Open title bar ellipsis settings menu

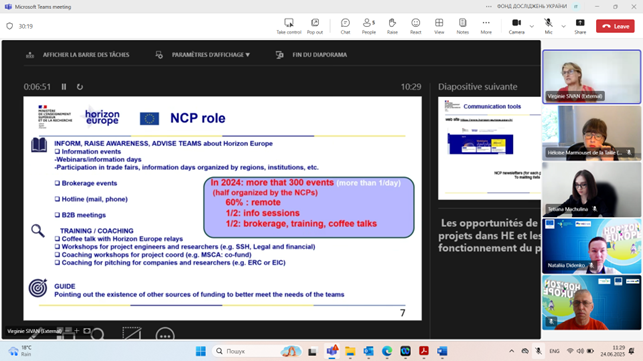click(488, 7)
